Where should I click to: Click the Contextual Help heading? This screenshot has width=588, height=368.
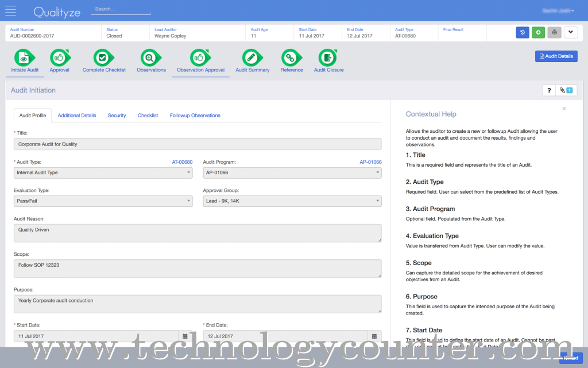[x=431, y=114]
